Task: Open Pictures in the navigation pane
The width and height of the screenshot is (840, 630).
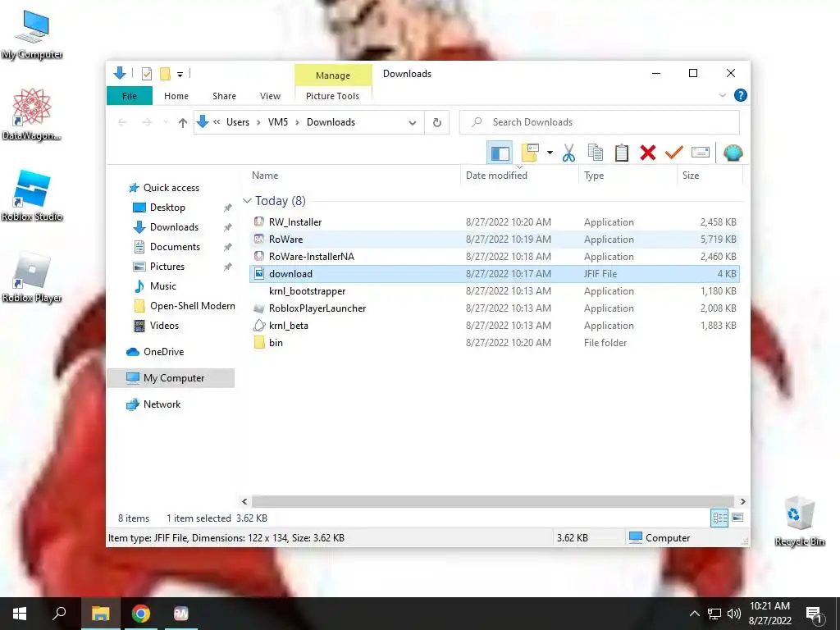Action: [x=167, y=267]
